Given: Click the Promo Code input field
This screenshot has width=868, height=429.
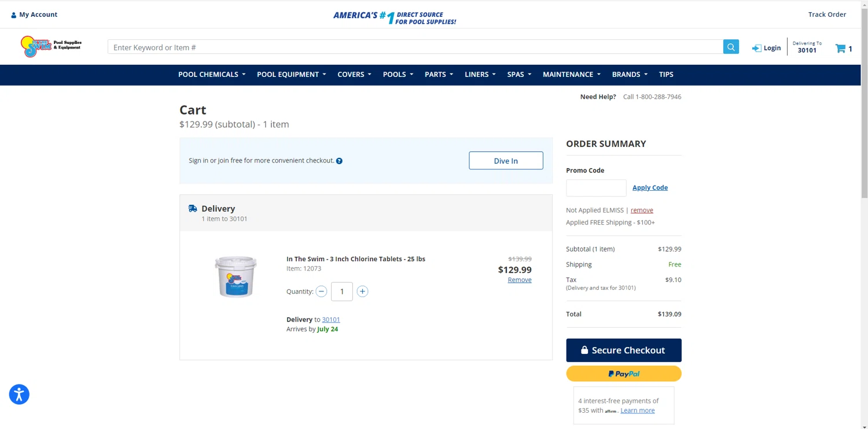Looking at the screenshot, I should (x=596, y=188).
